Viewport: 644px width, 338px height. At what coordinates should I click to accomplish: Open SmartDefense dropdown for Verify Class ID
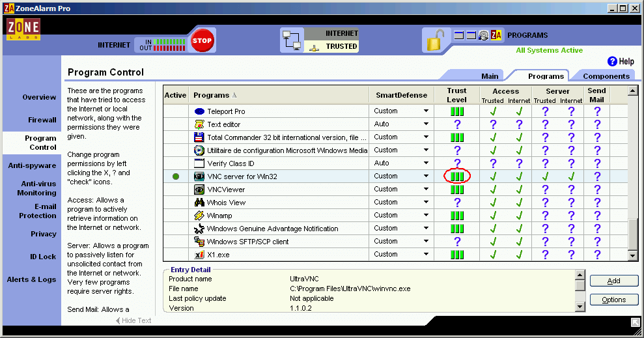click(426, 163)
